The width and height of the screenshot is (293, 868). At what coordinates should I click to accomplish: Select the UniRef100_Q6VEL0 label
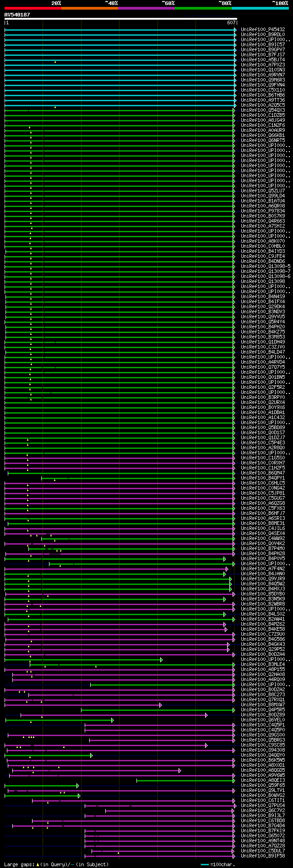pyautogui.click(x=263, y=720)
